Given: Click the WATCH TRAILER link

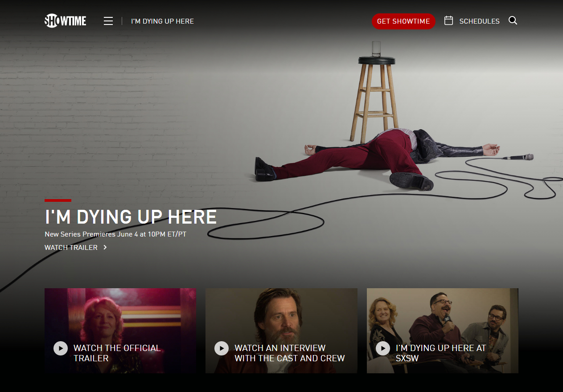Looking at the screenshot, I should [71, 247].
